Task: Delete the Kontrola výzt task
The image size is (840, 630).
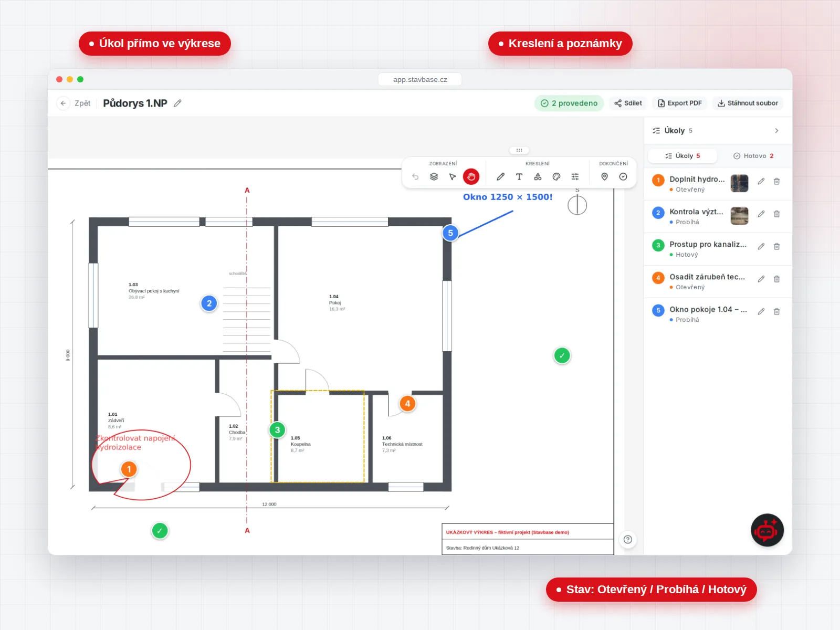Action: 776,214
